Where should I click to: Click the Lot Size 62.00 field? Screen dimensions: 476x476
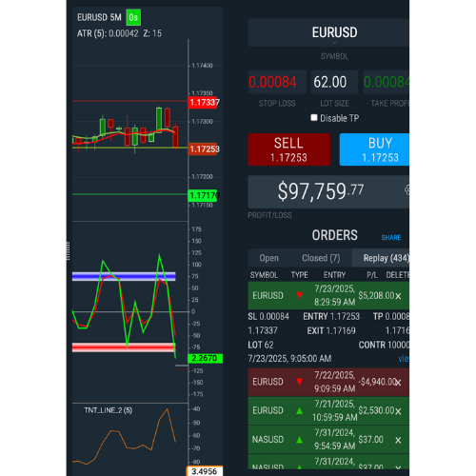(x=334, y=82)
